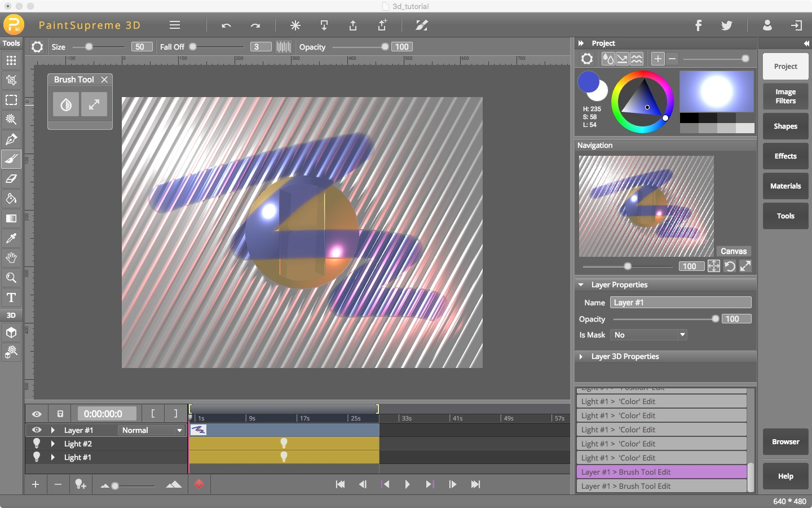Viewport: 812px width, 508px height.
Task: Switch to the Materials panel
Action: point(785,186)
